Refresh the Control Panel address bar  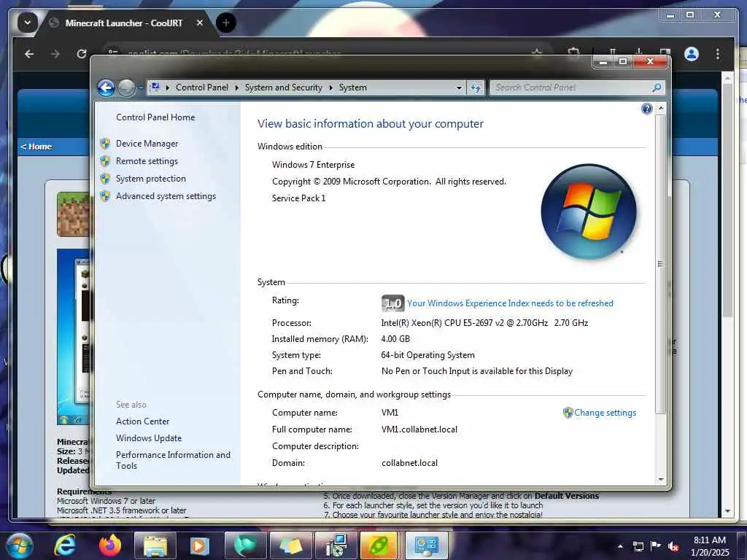tap(476, 87)
